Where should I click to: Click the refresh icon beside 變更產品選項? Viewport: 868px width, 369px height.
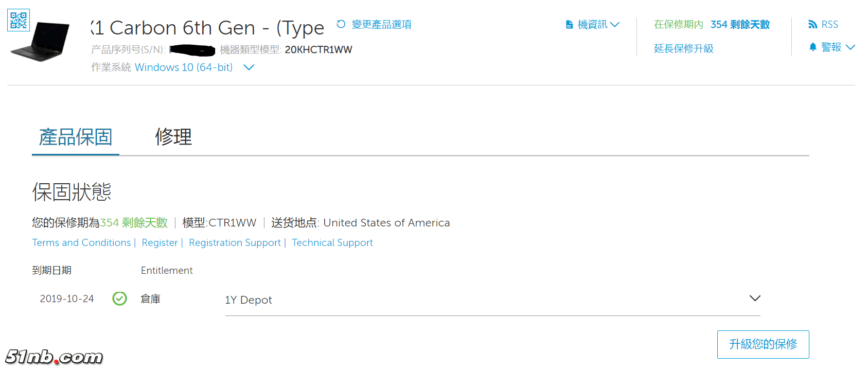(341, 24)
